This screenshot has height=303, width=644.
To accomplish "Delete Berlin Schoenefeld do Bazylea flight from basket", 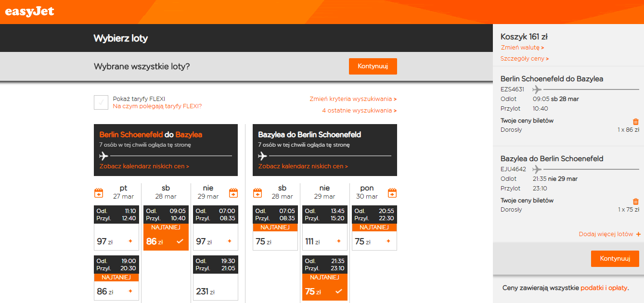I will 636,122.
